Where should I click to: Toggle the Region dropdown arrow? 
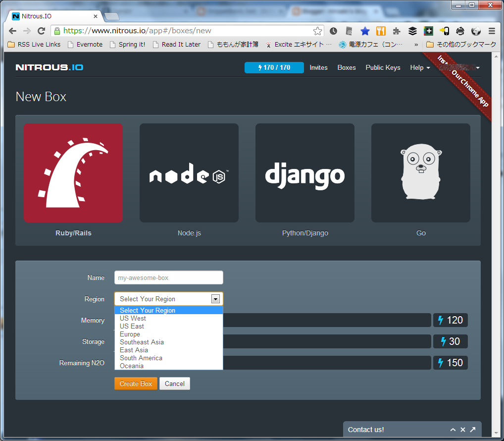click(215, 299)
